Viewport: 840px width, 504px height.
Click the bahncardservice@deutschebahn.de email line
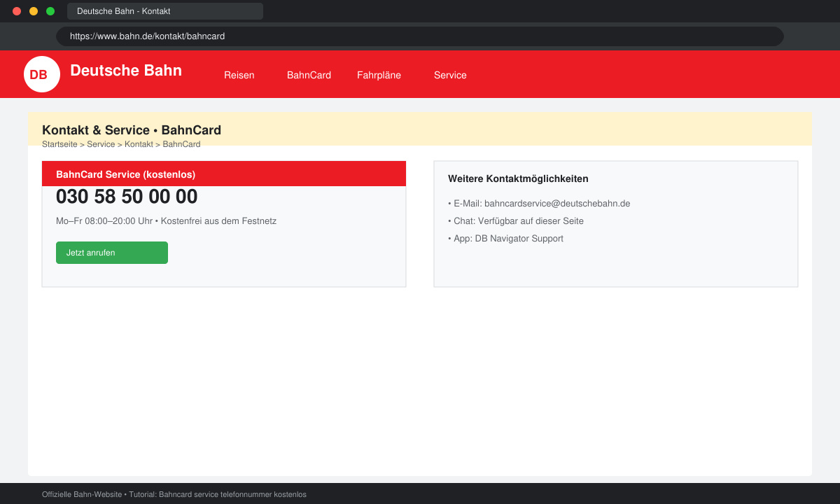pyautogui.click(x=539, y=204)
